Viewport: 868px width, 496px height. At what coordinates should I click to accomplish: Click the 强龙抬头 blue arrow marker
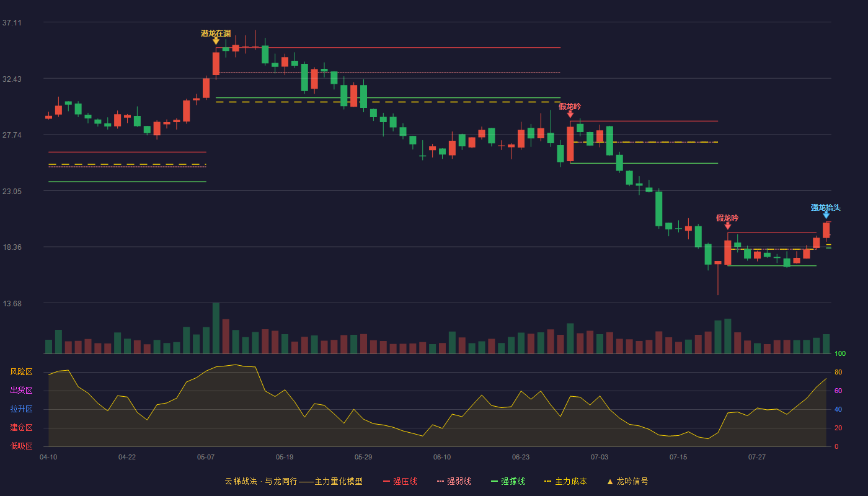(x=826, y=215)
